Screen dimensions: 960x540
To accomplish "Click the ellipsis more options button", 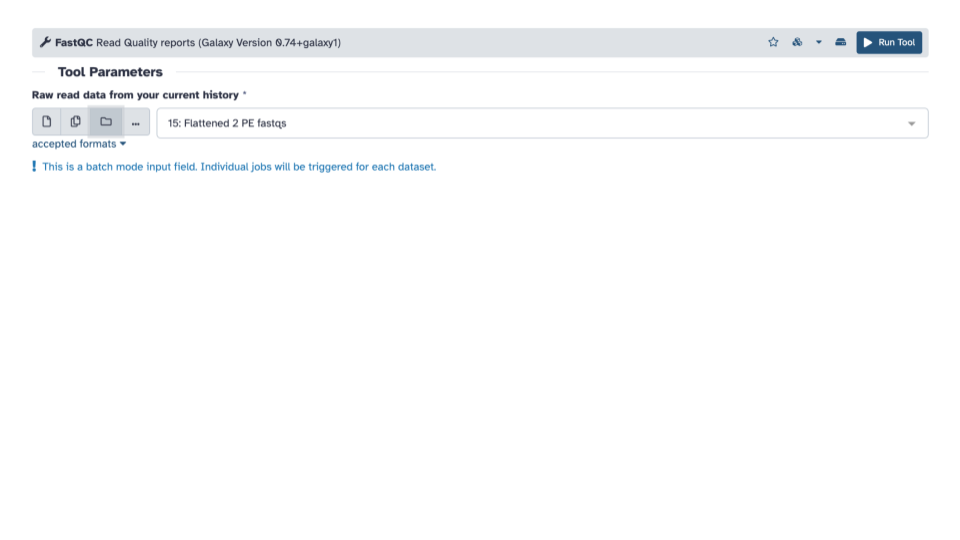I will pyautogui.click(x=136, y=121).
